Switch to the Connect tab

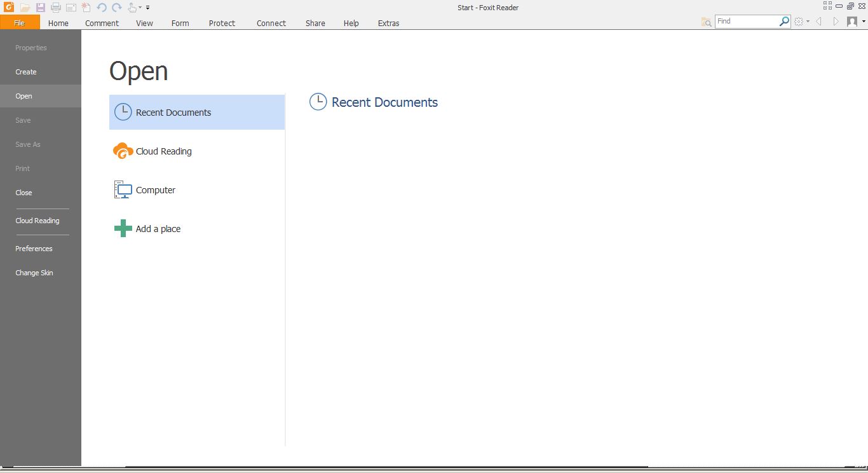point(271,23)
